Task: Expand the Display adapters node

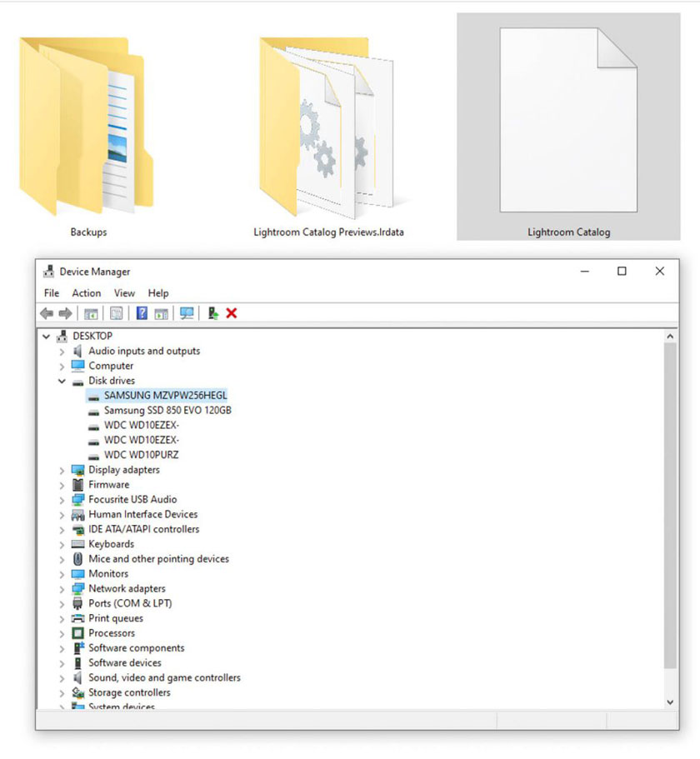Action: pos(62,471)
